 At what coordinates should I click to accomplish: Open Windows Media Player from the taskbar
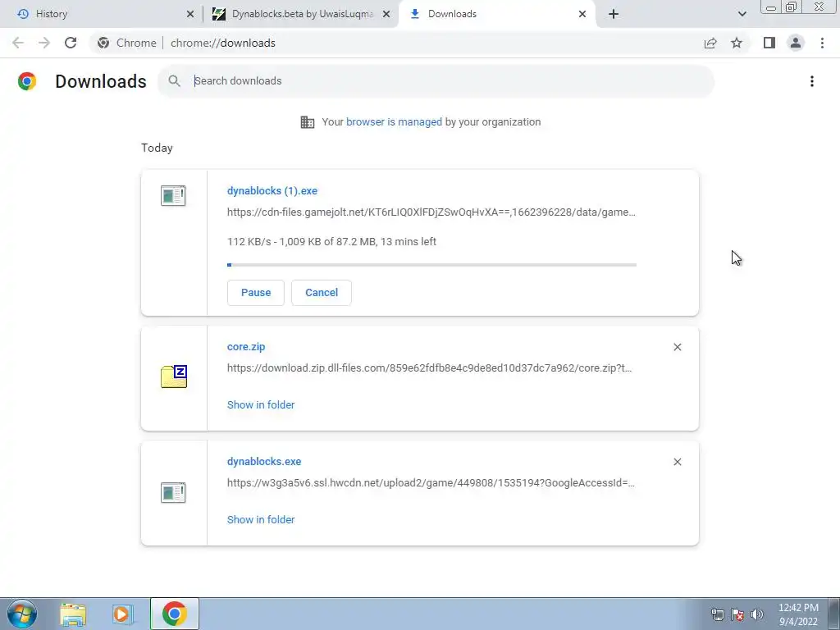[x=123, y=614]
